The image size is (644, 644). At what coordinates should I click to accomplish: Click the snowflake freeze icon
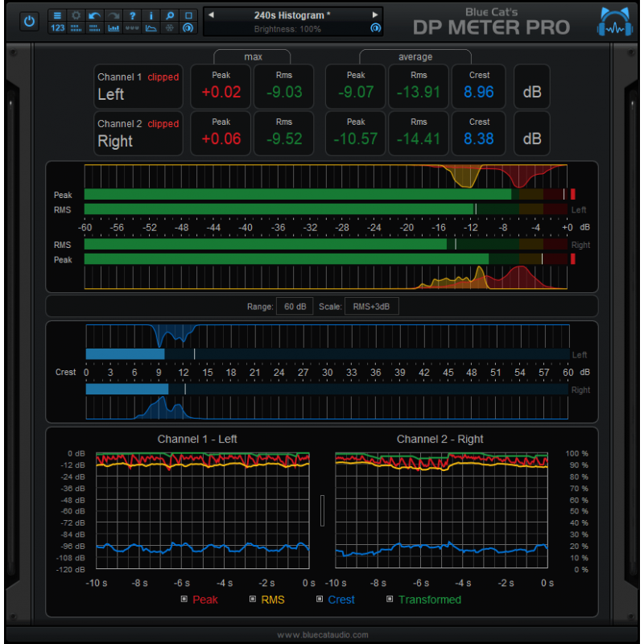click(x=170, y=28)
